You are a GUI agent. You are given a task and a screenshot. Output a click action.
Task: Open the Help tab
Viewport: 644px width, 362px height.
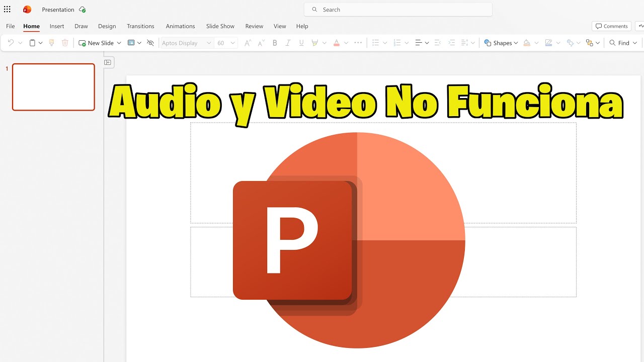pos(302,26)
